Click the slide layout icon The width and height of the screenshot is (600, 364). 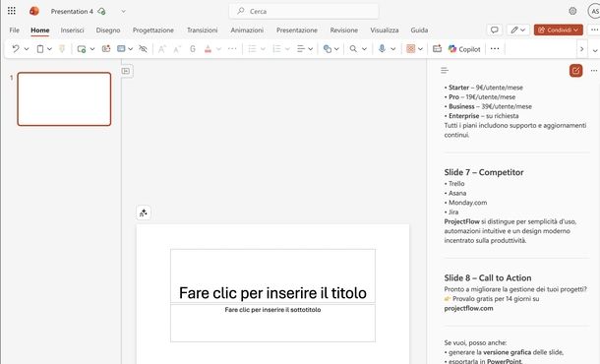point(121,48)
